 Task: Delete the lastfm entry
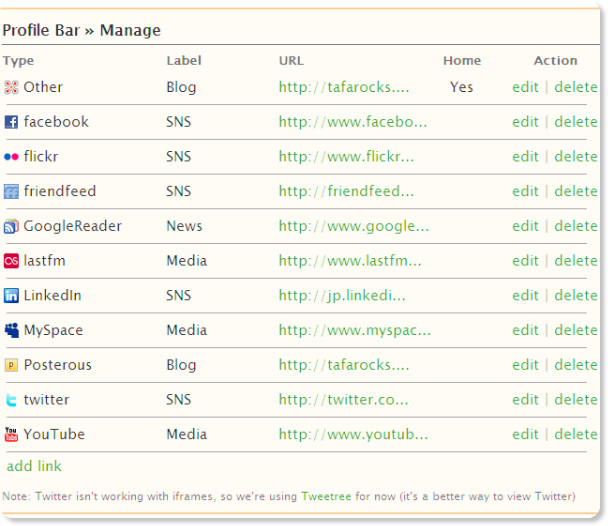point(576,261)
